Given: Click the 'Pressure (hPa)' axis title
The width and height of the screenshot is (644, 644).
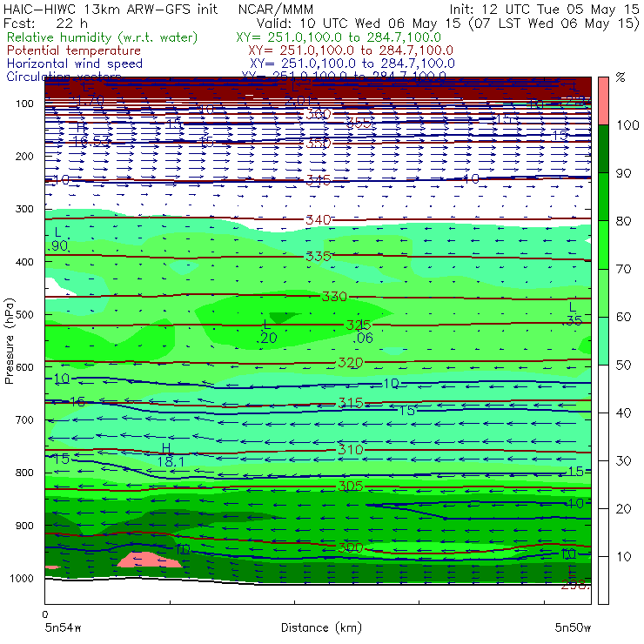Looking at the screenshot, I should point(9,341).
